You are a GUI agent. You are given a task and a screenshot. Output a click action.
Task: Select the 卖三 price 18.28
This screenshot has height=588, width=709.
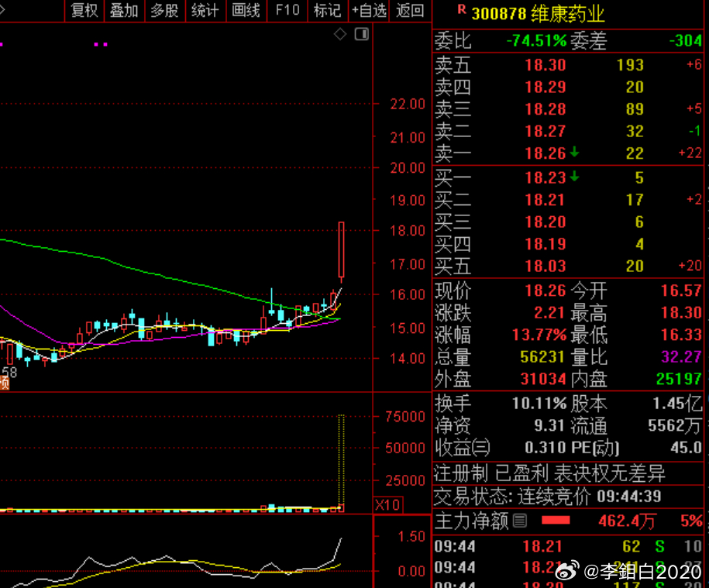(546, 109)
